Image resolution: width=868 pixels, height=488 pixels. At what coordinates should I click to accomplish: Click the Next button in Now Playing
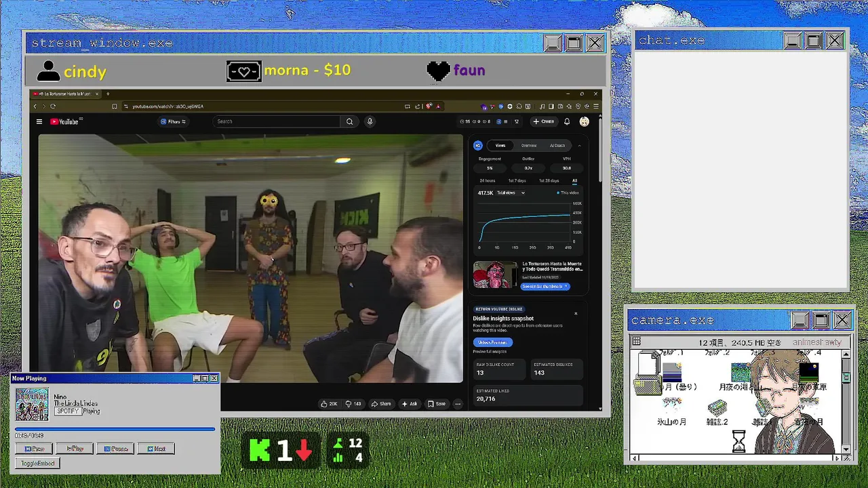point(156,449)
